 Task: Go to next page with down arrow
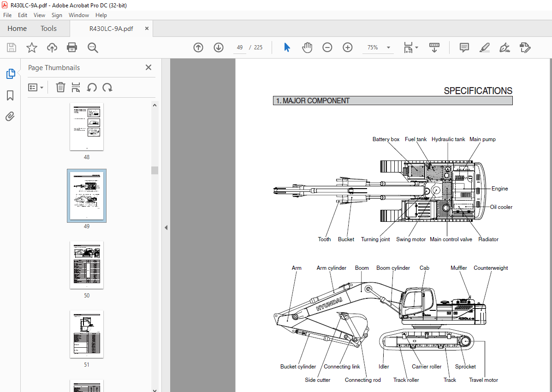pyautogui.click(x=219, y=48)
